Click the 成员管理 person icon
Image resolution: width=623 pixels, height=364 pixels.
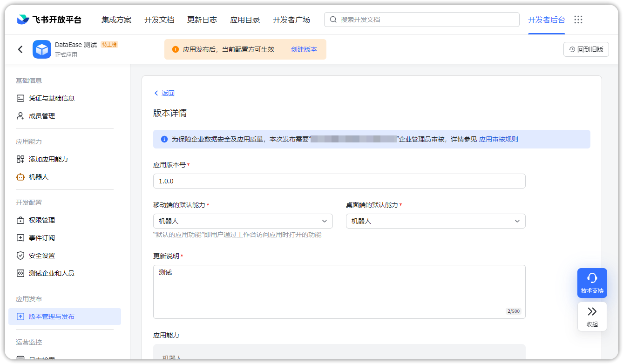(x=20, y=116)
